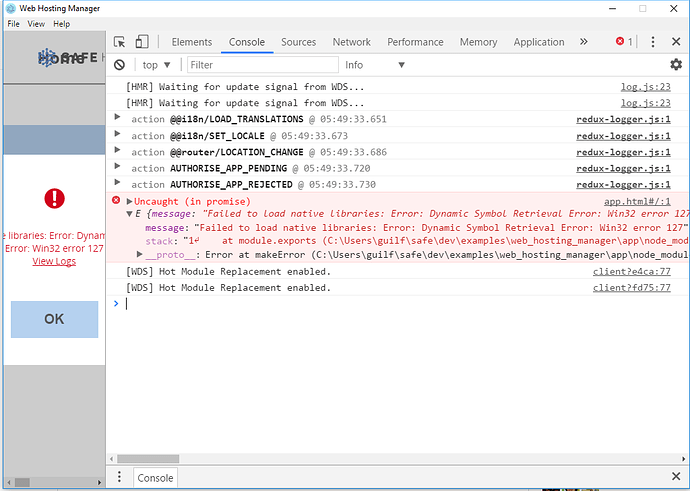Toggle the device toolbar icon
690x491 pixels.
pyautogui.click(x=142, y=42)
